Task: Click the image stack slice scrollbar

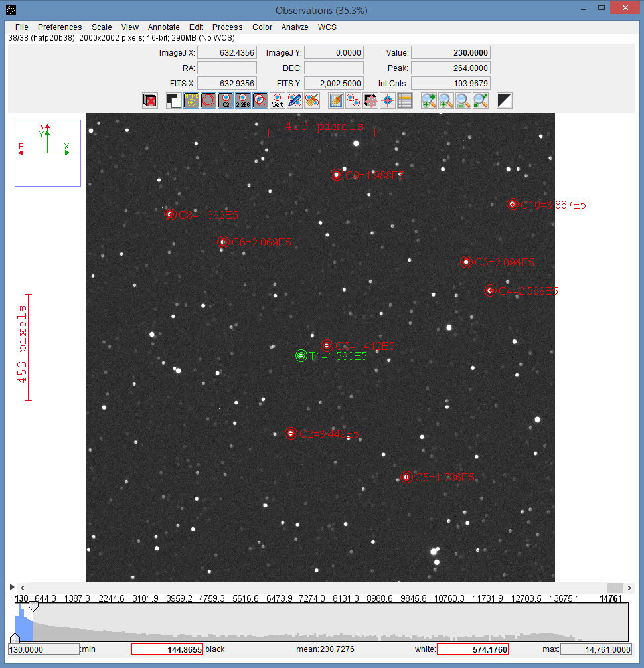Action: point(319,588)
